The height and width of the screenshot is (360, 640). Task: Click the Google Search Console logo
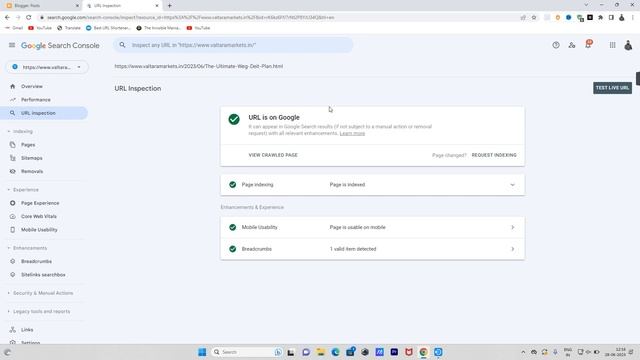click(60, 45)
